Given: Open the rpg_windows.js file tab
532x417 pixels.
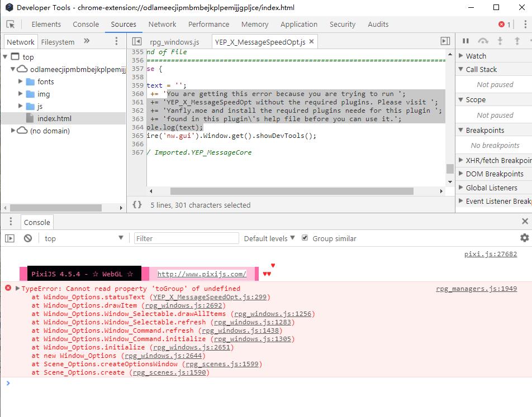Looking at the screenshot, I should tap(174, 42).
